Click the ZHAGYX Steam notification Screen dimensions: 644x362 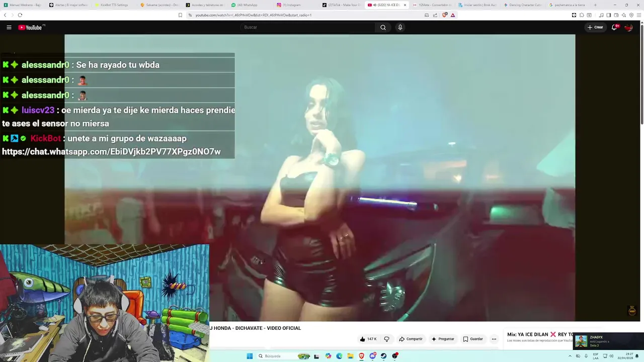pyautogui.click(x=609, y=341)
